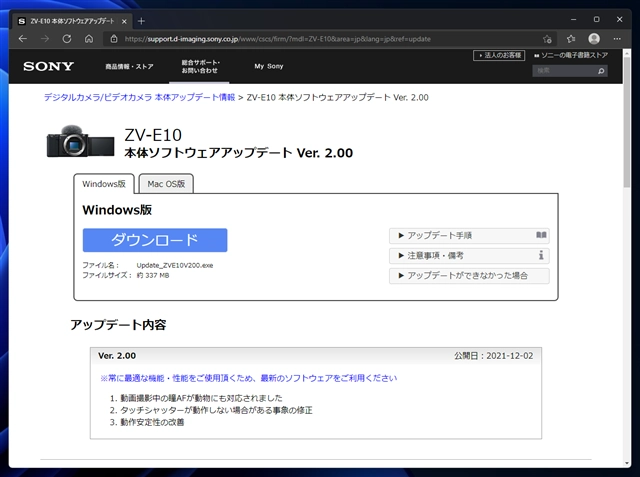Open 商品情報・ストア menu

tap(129, 67)
